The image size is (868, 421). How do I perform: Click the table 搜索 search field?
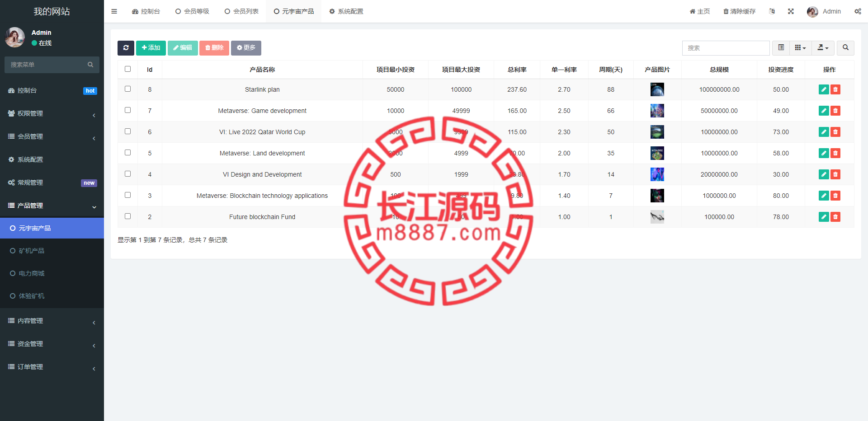[726, 48]
